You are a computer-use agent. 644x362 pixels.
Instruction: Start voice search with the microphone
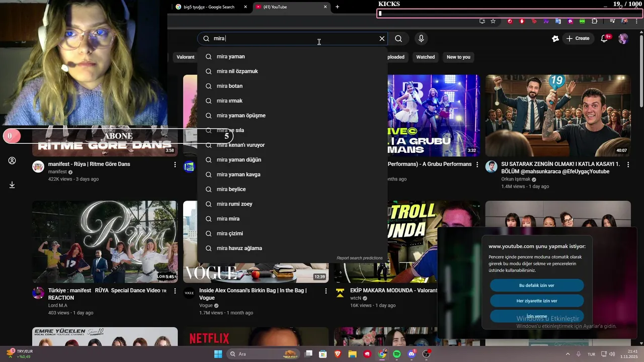tap(421, 39)
